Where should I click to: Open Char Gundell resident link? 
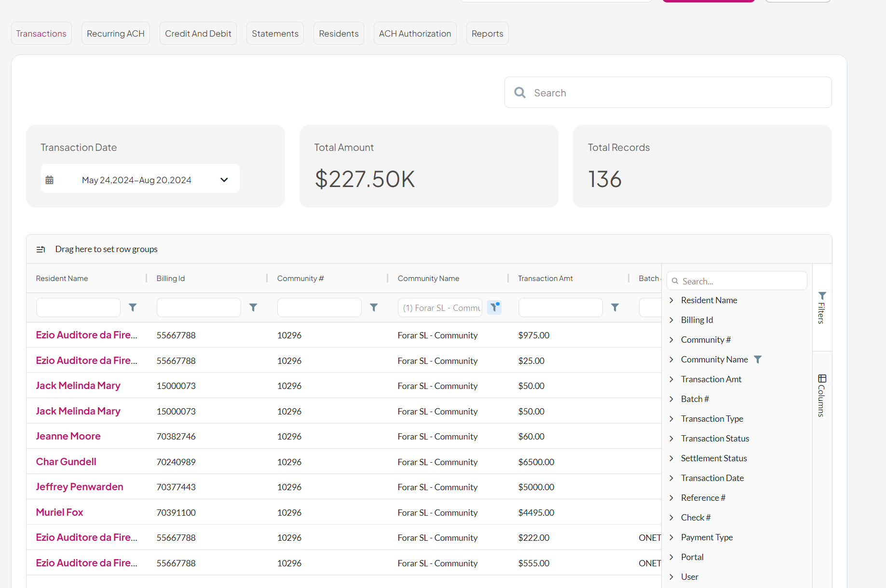(x=66, y=462)
